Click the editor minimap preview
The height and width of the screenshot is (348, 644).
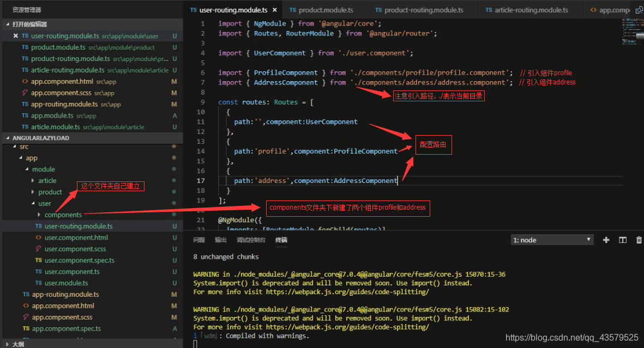(633, 32)
